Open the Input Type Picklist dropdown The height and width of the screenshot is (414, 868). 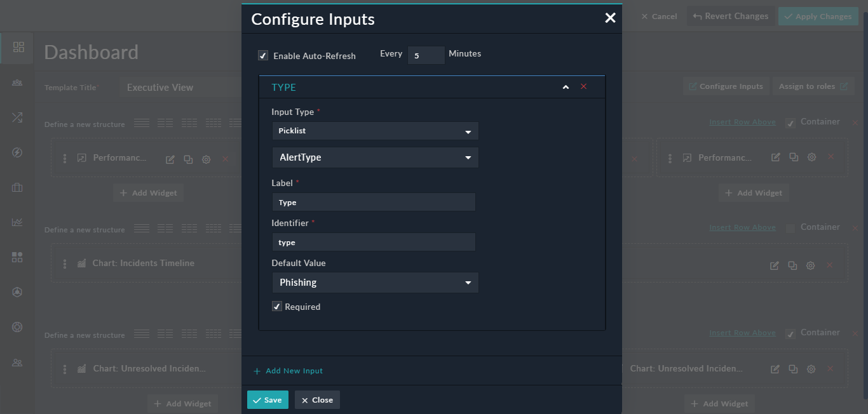point(375,130)
